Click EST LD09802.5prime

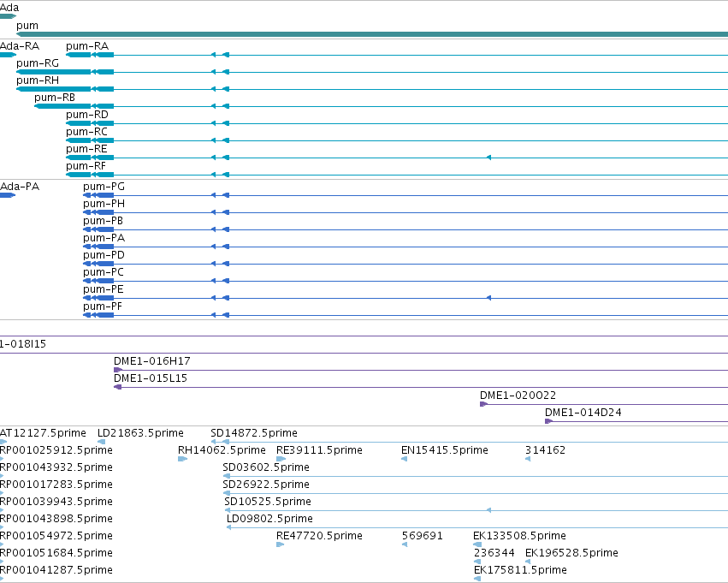pos(269,520)
